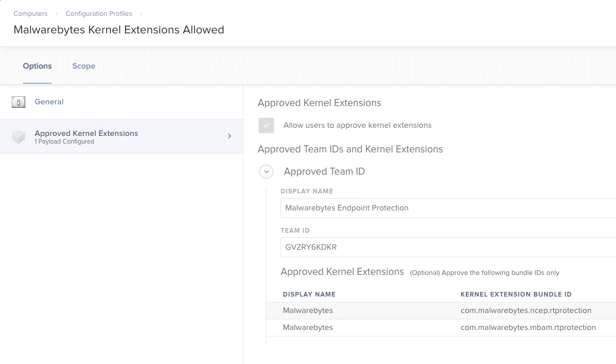Click com.malwarebytes.mbam.rtprotection bundle ID cell
616x364 pixels.
click(528, 328)
